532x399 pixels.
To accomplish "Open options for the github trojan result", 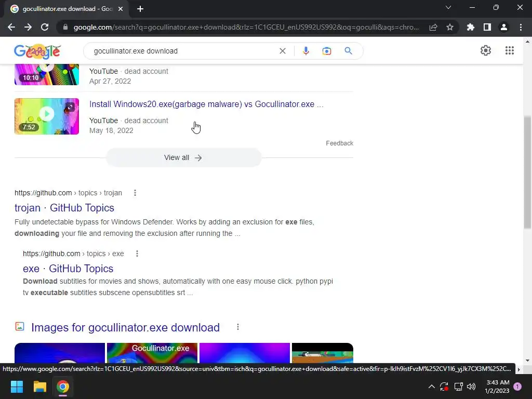I will [135, 193].
